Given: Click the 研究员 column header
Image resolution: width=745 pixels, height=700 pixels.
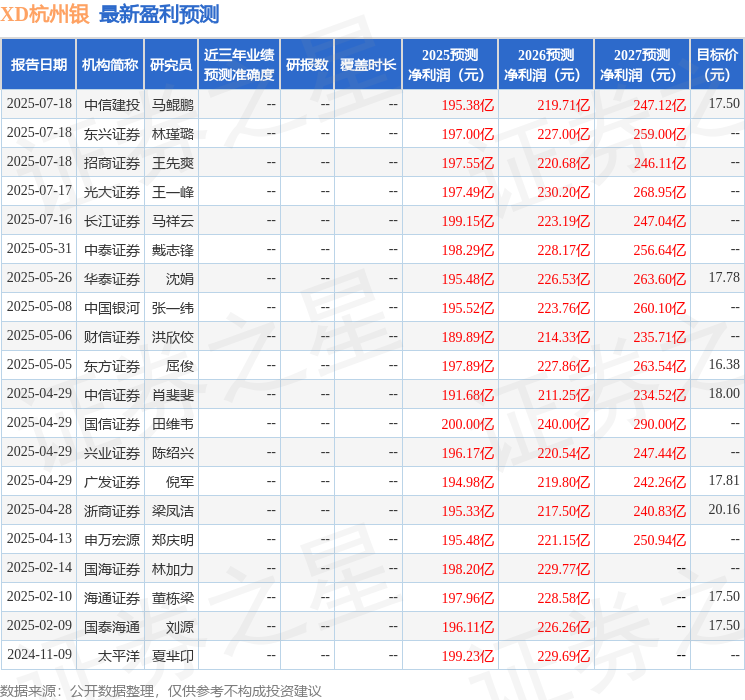Looking at the screenshot, I should 171,65.
